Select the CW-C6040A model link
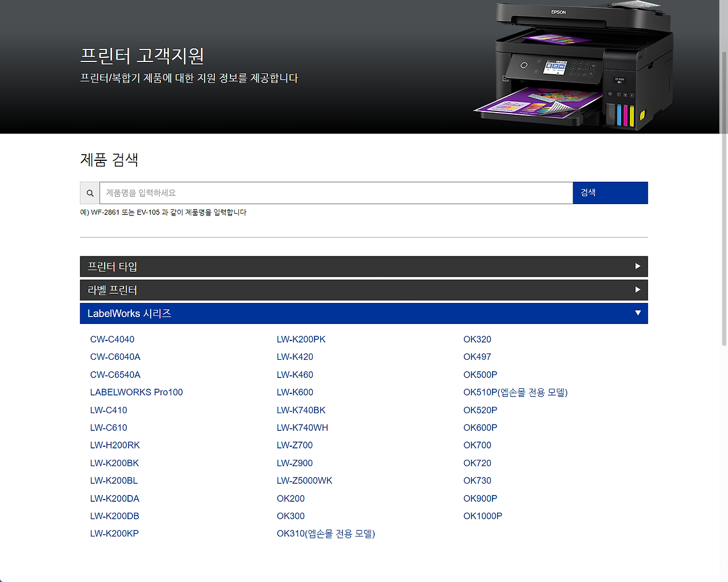The width and height of the screenshot is (728, 582). pos(115,356)
